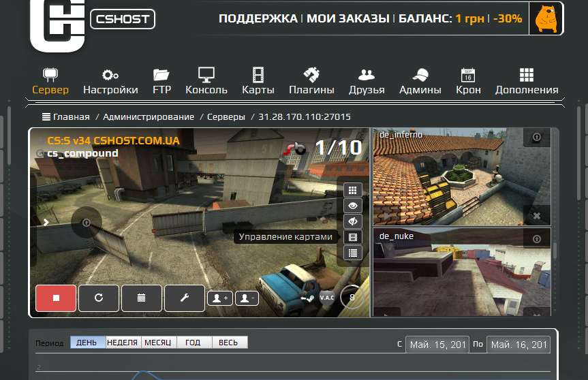Screen dimensions: 588x380
Task: Select the ВЕСЬ period
Action: coord(228,343)
